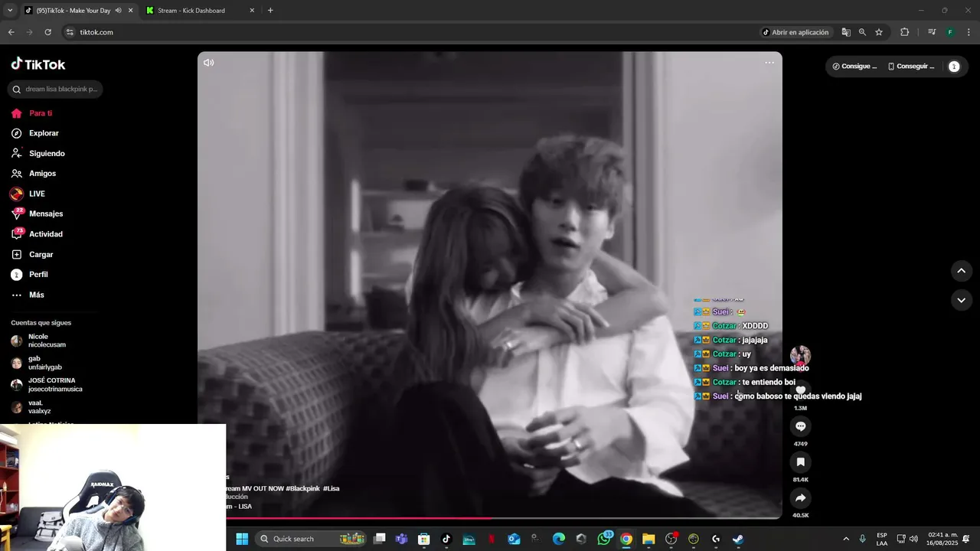
Task: Open the Siguiendo feed
Action: (x=38, y=153)
